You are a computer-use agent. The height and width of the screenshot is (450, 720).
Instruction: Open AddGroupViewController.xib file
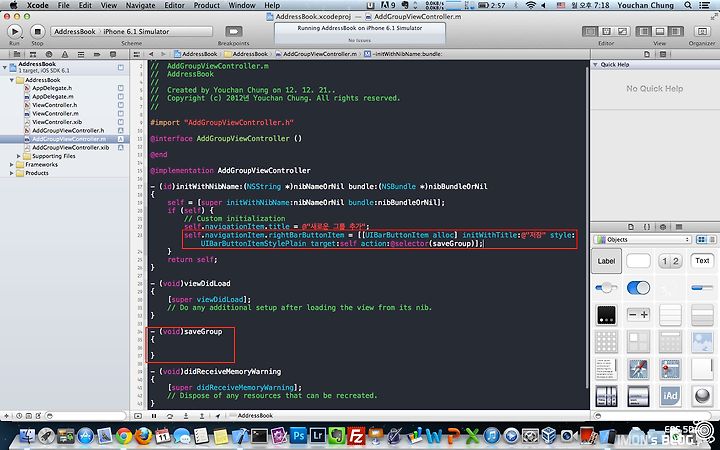click(x=70, y=147)
